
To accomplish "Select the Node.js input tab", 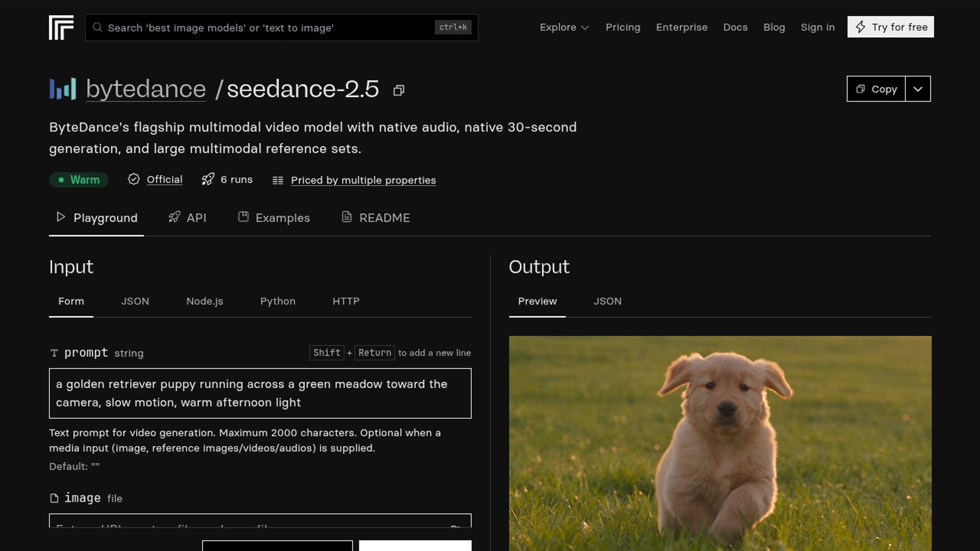I will [x=205, y=301].
